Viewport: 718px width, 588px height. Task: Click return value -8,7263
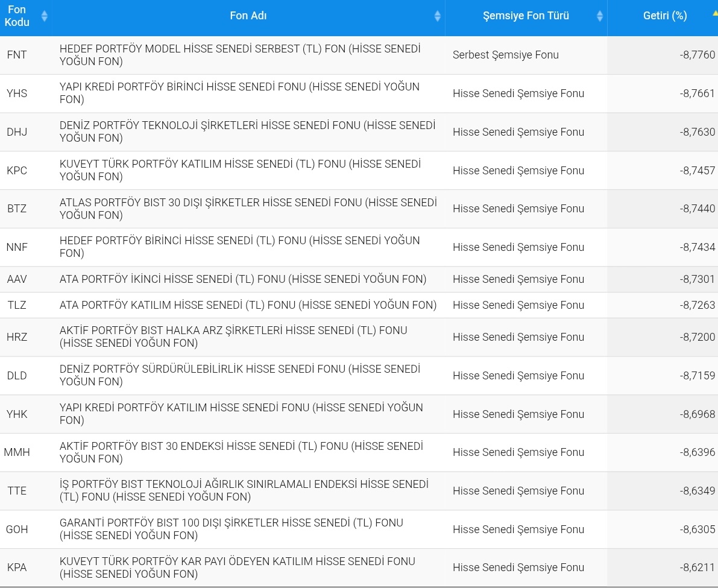click(x=698, y=305)
